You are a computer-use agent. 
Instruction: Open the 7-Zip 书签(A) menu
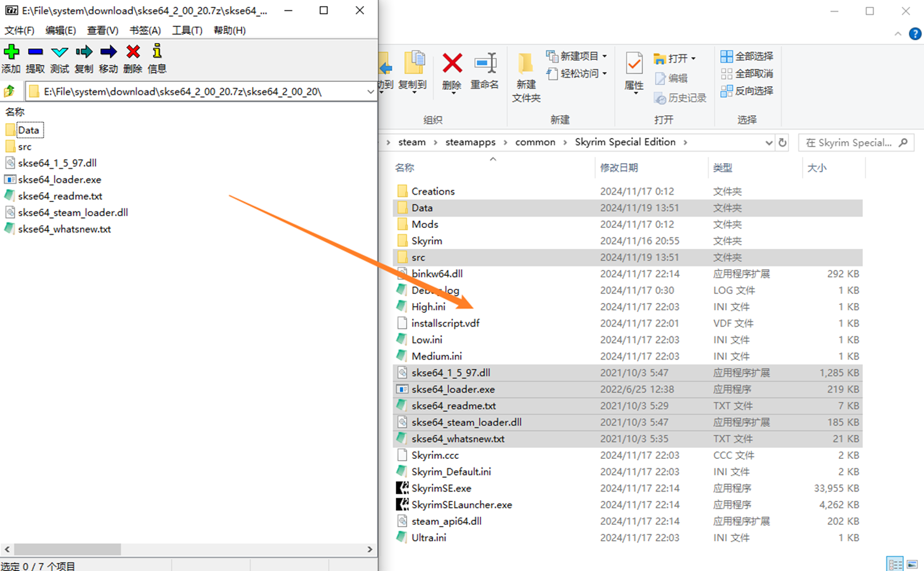click(145, 30)
